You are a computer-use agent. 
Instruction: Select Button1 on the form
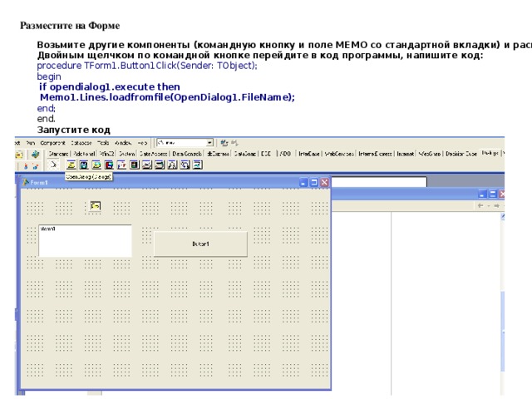[x=200, y=244]
